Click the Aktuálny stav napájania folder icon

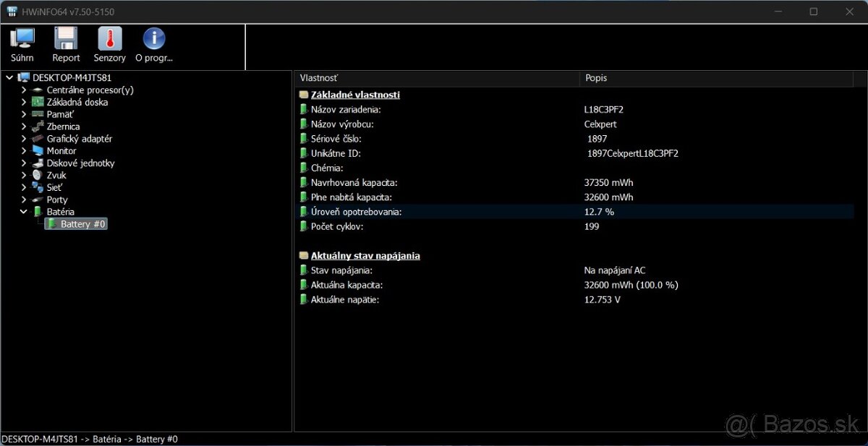[x=303, y=255]
